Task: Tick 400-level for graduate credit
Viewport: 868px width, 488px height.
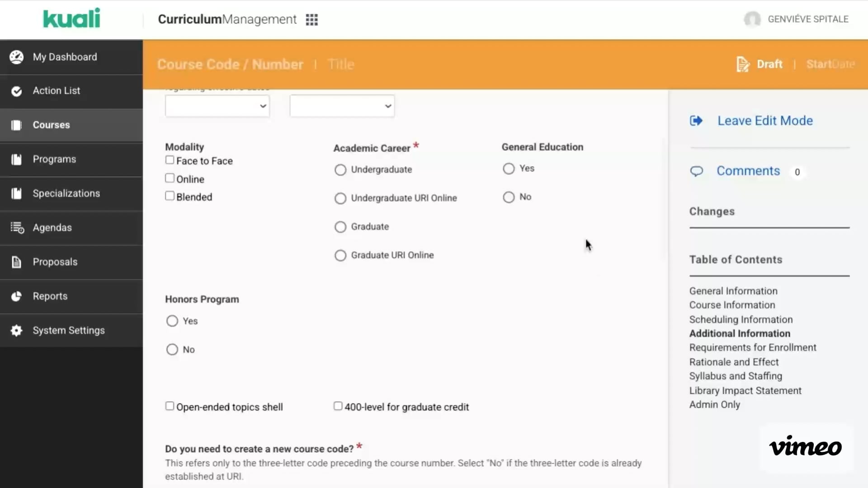Action: tap(338, 406)
